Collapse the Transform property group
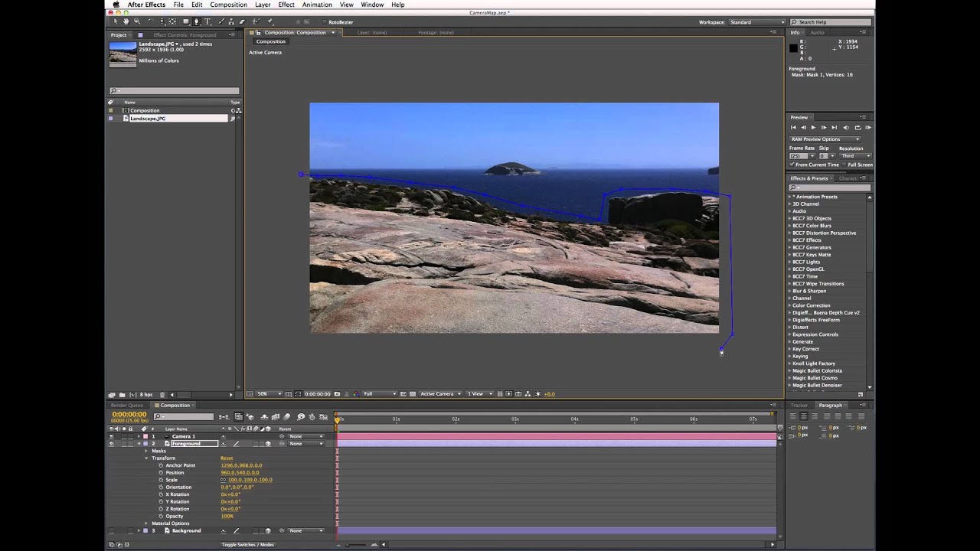Screen dimensions: 980x551 click(146, 458)
